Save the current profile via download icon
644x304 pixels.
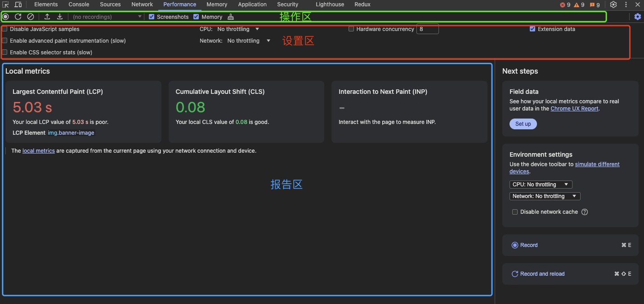coord(60,17)
